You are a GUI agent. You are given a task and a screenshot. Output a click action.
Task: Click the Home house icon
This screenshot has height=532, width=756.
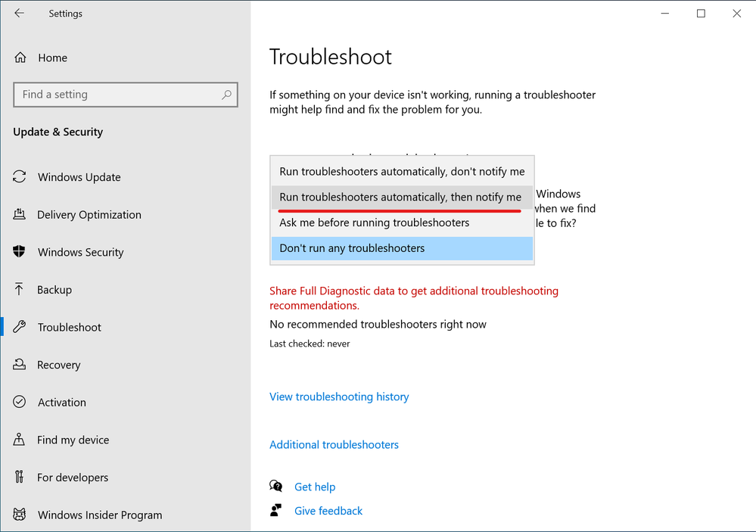pyautogui.click(x=20, y=58)
